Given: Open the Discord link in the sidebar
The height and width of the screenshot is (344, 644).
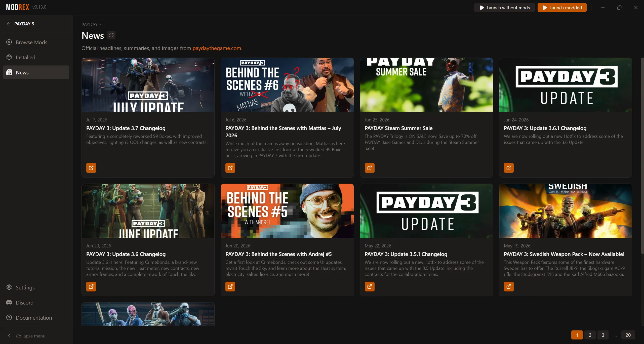Looking at the screenshot, I should 36,303.
